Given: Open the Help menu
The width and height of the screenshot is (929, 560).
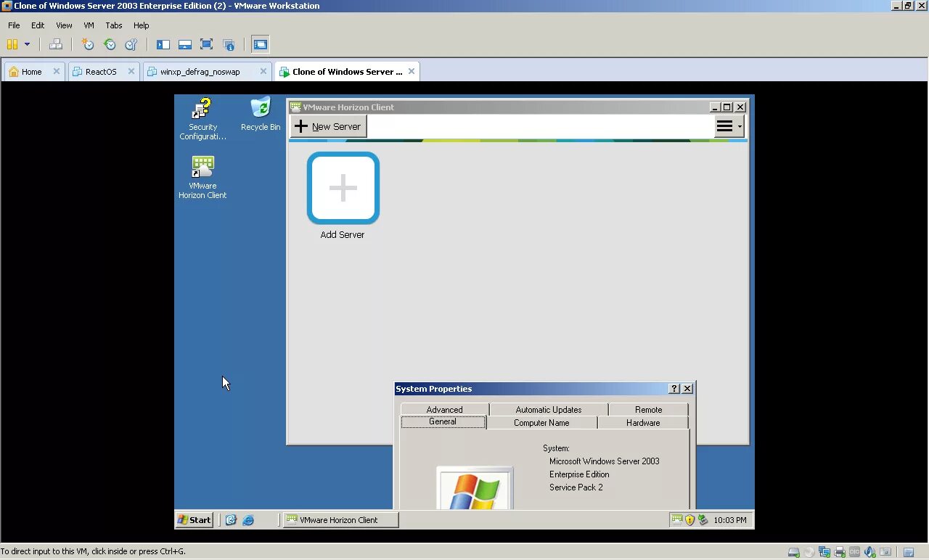Looking at the screenshot, I should [141, 25].
